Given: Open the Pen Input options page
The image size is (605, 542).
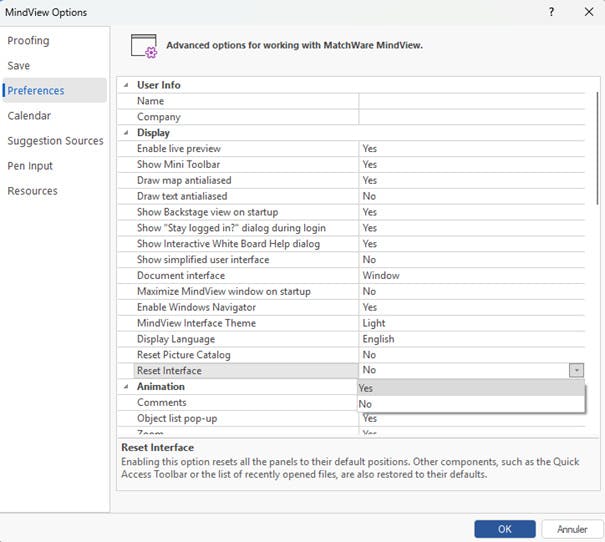Looking at the screenshot, I should (x=30, y=166).
